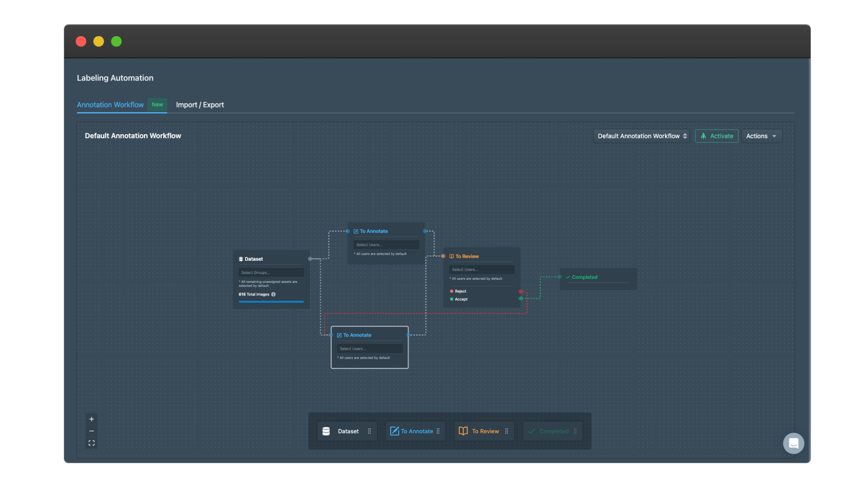The image size is (868, 488).
Task: Open the Default Annotation Workflow selector dropdown
Action: click(642, 136)
